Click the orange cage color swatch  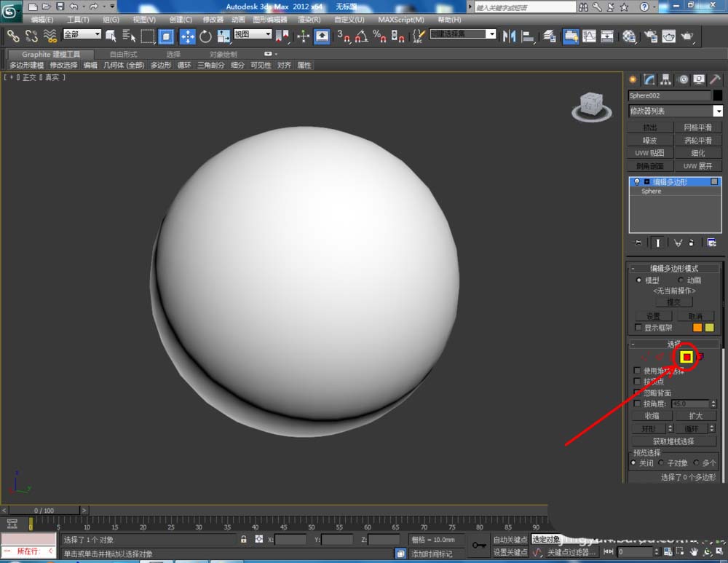tap(697, 328)
